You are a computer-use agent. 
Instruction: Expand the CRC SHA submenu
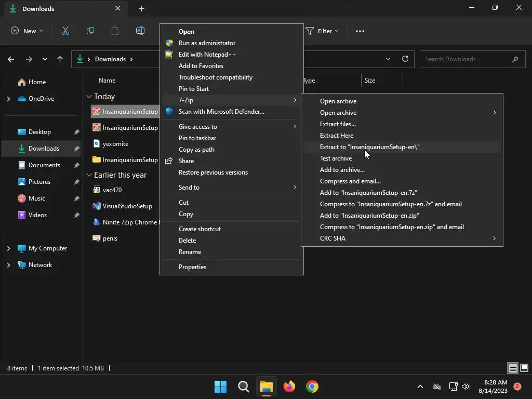[x=402, y=238]
